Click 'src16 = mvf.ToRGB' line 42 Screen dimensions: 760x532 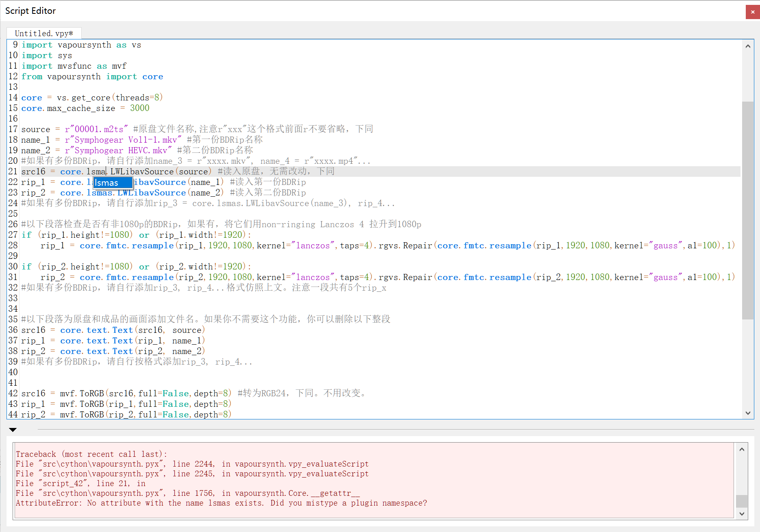[126, 393]
